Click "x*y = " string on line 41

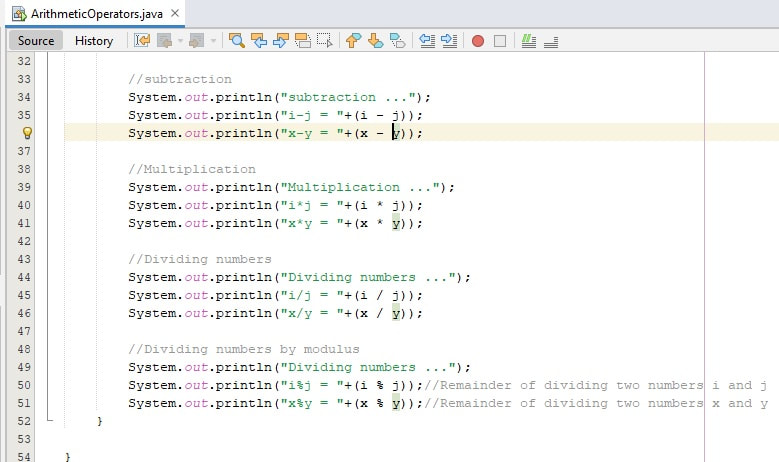[x=312, y=223]
